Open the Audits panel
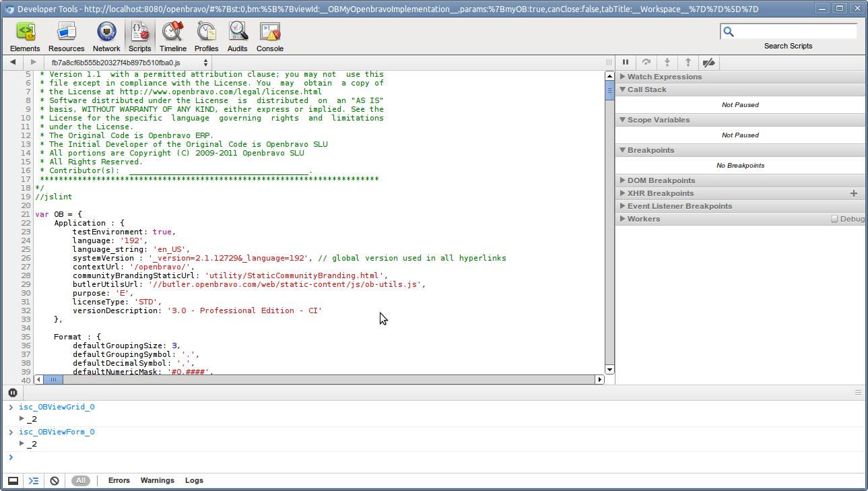Image resolution: width=868 pixels, height=491 pixels. 238,36
